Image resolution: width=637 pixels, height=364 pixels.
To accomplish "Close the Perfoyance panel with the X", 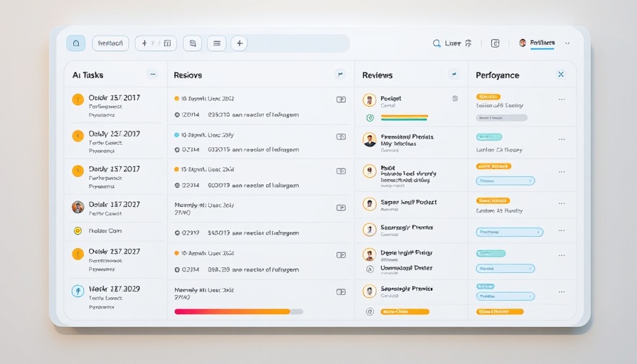I will click(x=561, y=75).
